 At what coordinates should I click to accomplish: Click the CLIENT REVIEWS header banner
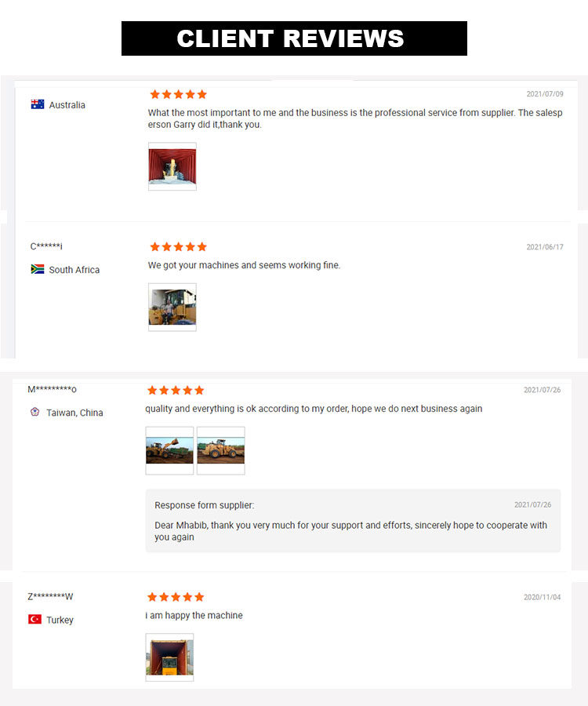pyautogui.click(x=294, y=38)
